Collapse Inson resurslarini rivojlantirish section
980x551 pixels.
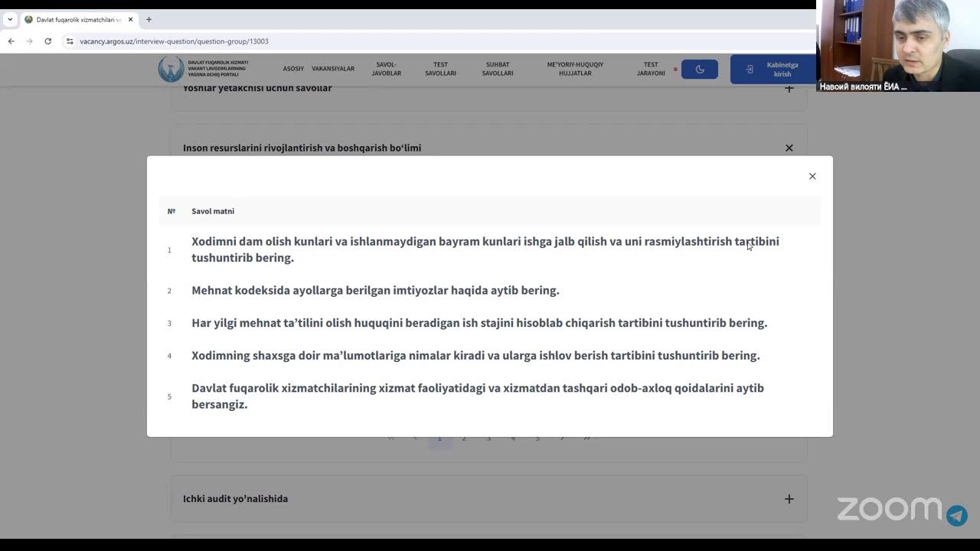789,148
